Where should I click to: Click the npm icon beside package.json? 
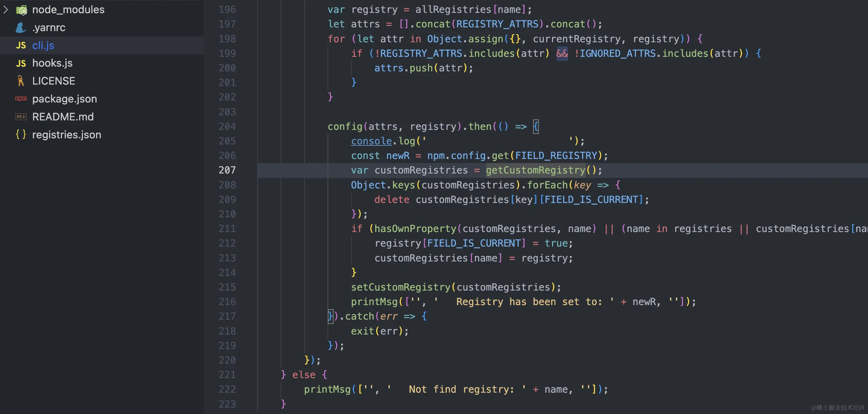pyautogui.click(x=21, y=99)
